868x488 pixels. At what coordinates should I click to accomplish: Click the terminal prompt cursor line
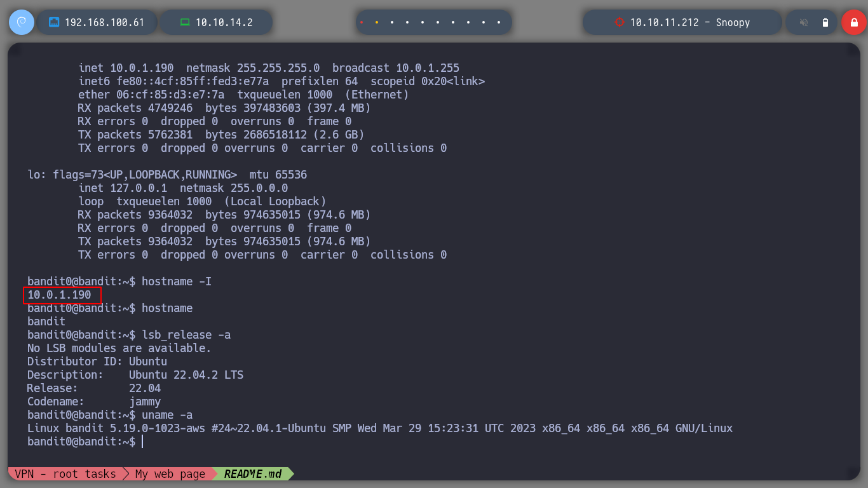[x=85, y=442]
